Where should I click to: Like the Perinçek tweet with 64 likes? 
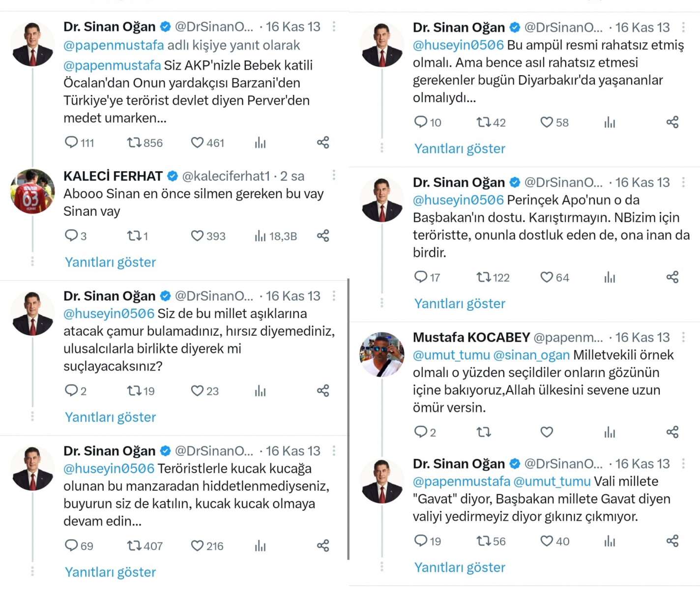[547, 277]
